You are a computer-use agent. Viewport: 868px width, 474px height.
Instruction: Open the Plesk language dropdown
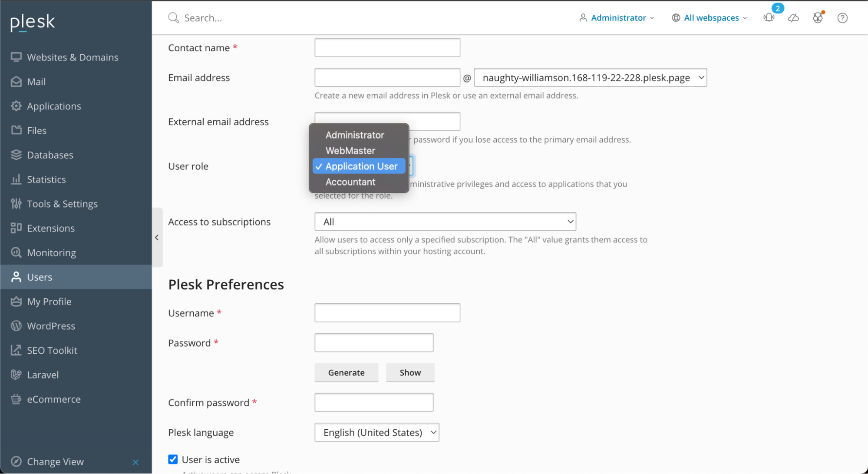pyautogui.click(x=376, y=432)
